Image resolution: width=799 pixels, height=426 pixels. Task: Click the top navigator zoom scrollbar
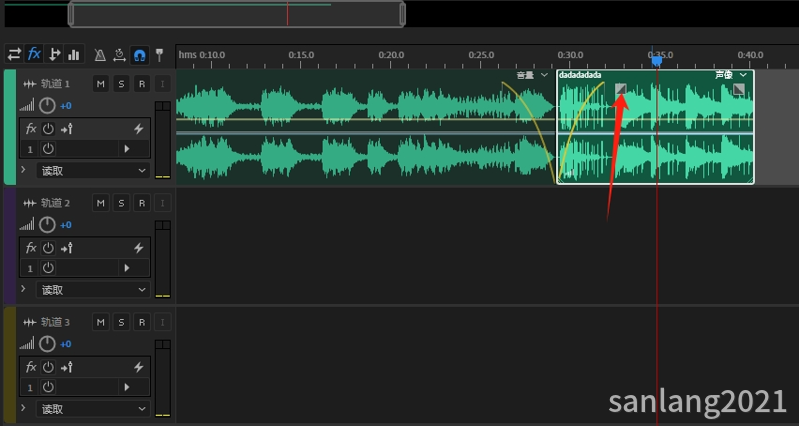point(236,14)
